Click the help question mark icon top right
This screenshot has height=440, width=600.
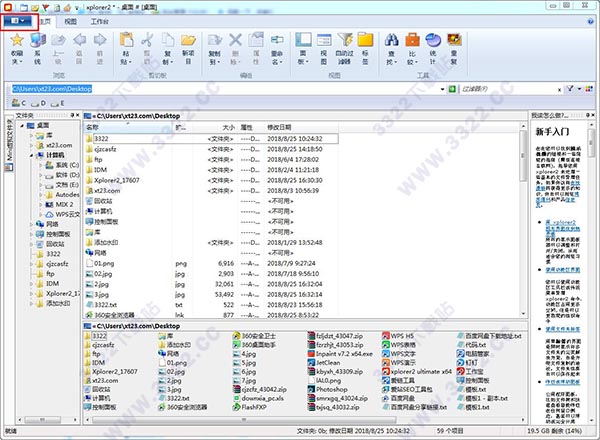[x=590, y=21]
